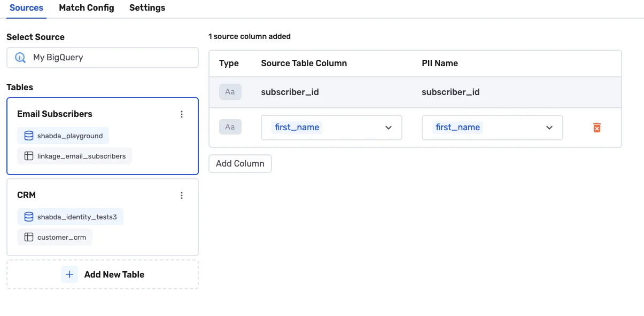644x316 pixels.
Task: Open the Sources tab
Action: tap(26, 8)
